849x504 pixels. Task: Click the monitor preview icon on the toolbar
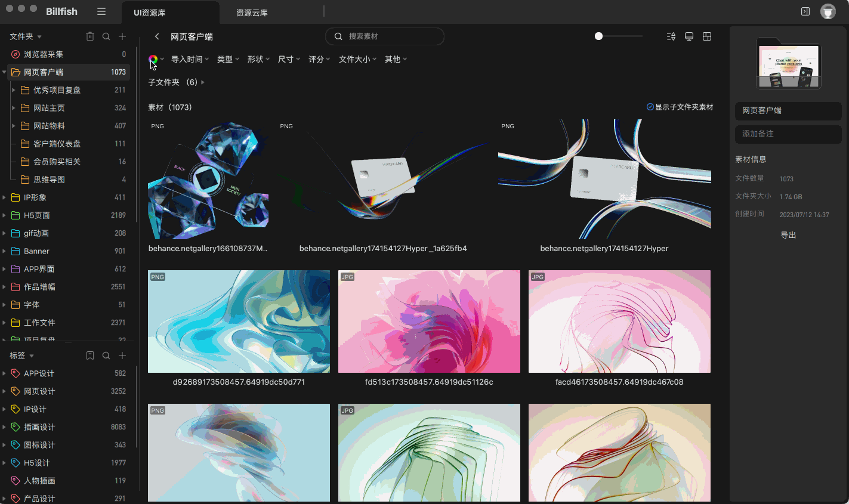[x=689, y=36]
